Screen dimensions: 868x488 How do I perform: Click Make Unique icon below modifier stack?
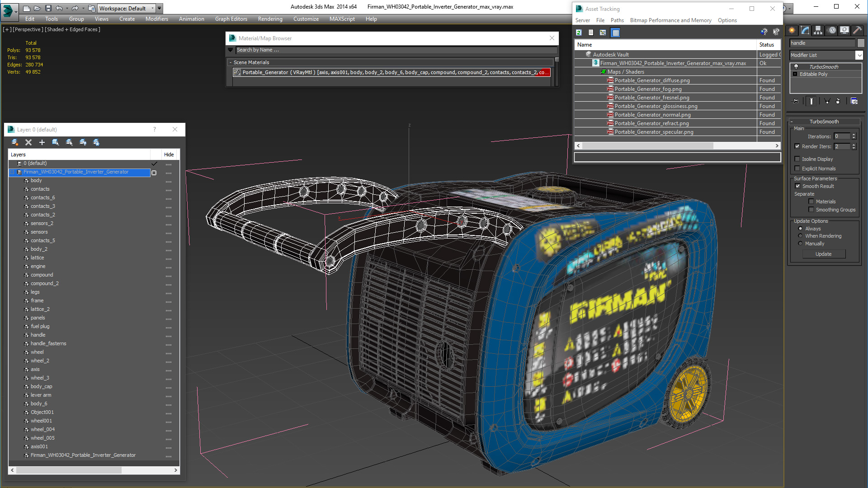827,101
